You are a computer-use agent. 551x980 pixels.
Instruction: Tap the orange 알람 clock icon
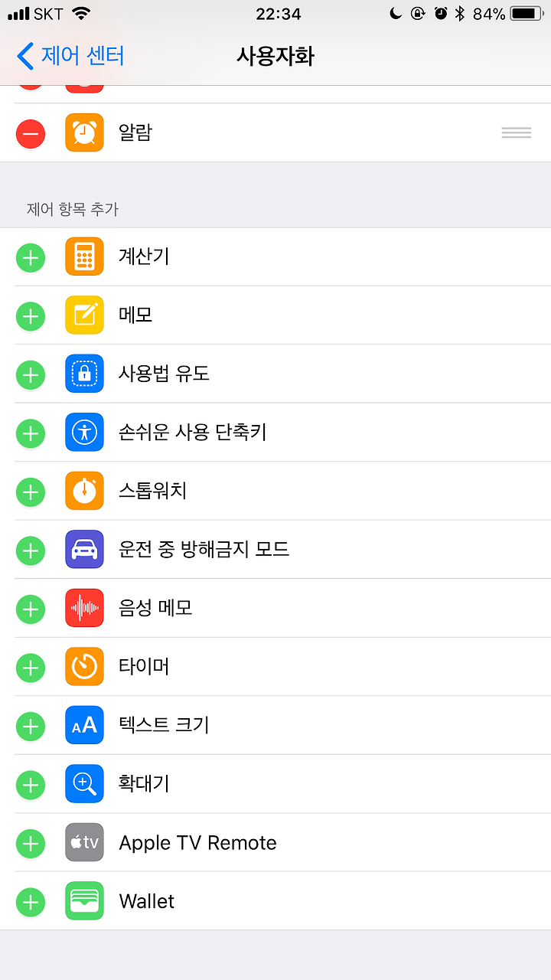[84, 132]
